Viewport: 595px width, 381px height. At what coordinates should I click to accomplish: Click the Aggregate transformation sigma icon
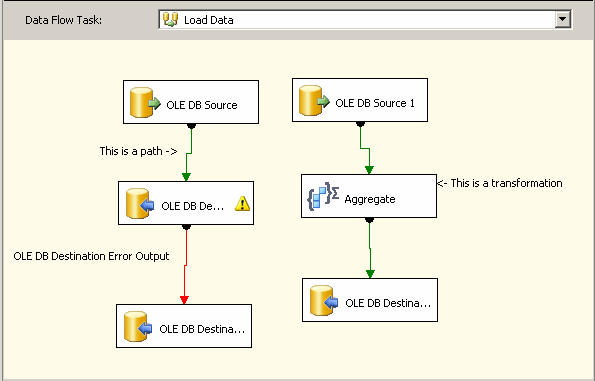(x=323, y=197)
